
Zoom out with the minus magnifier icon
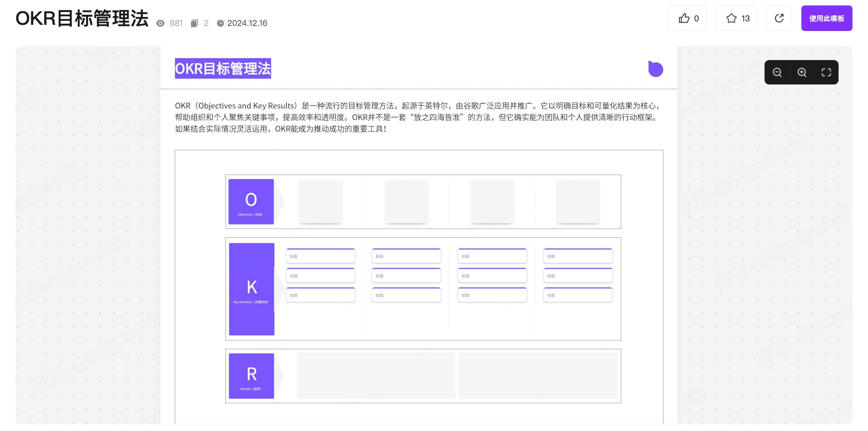[x=777, y=72]
